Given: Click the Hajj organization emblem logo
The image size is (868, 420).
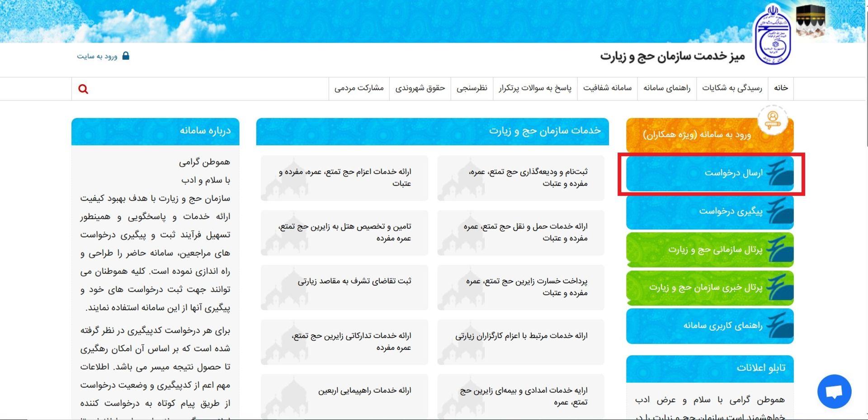Looking at the screenshot, I should pyautogui.click(x=773, y=35).
